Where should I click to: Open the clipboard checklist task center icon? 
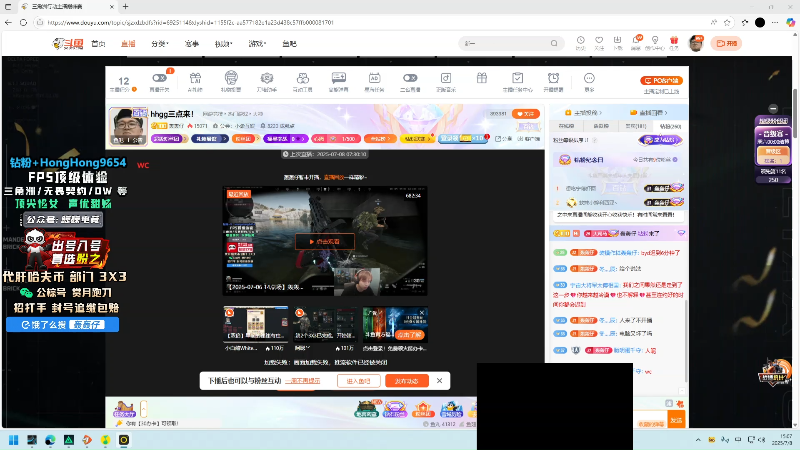(517, 78)
